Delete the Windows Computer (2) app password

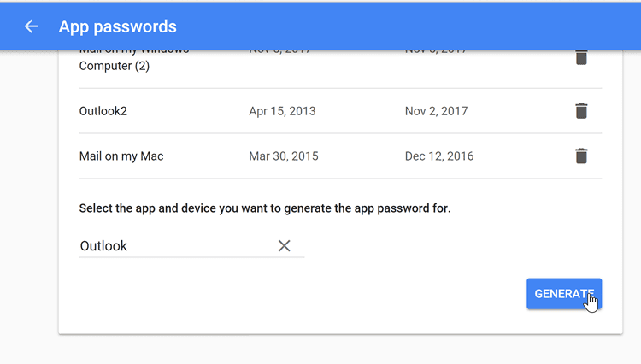coord(581,57)
